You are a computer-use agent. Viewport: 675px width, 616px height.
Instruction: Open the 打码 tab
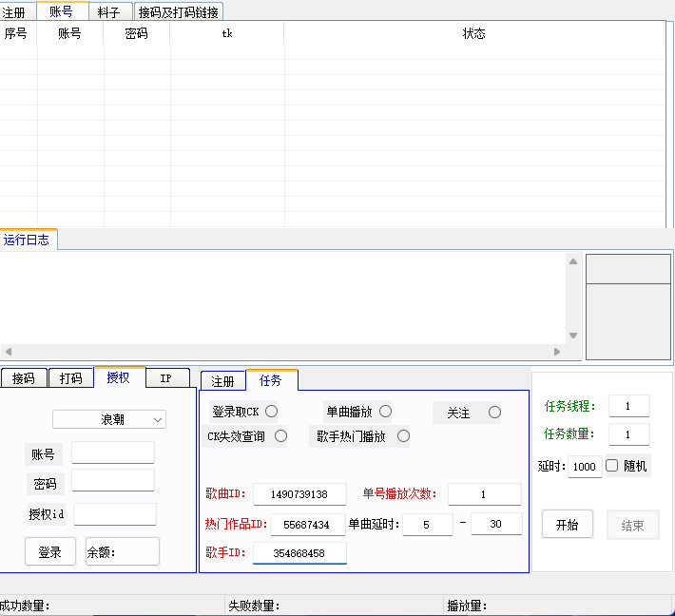point(70,378)
